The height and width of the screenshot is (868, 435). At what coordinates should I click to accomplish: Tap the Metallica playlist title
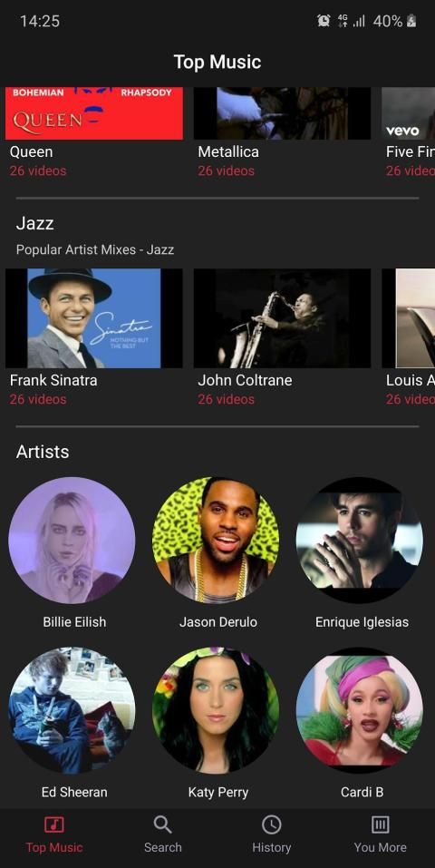click(x=228, y=151)
